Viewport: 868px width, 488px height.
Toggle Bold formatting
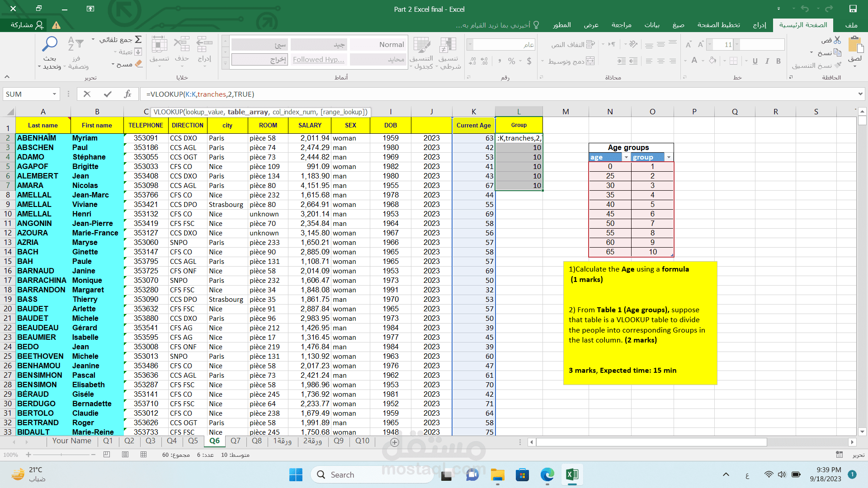(778, 61)
